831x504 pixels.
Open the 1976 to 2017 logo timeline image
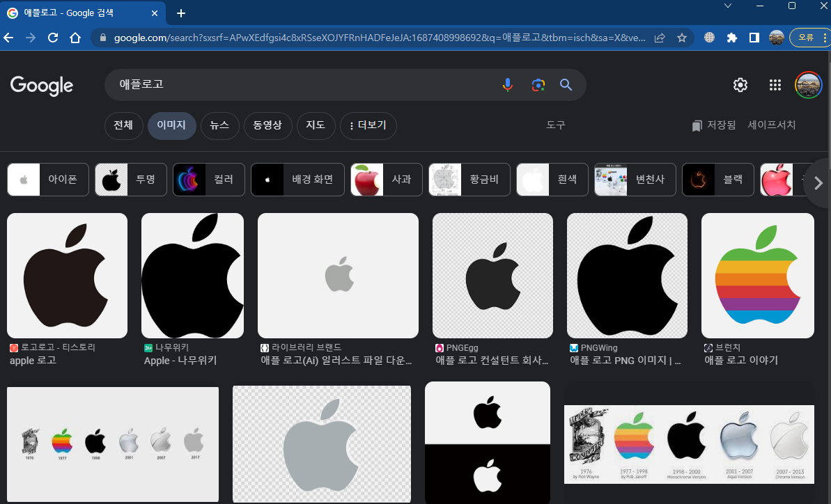point(113,444)
